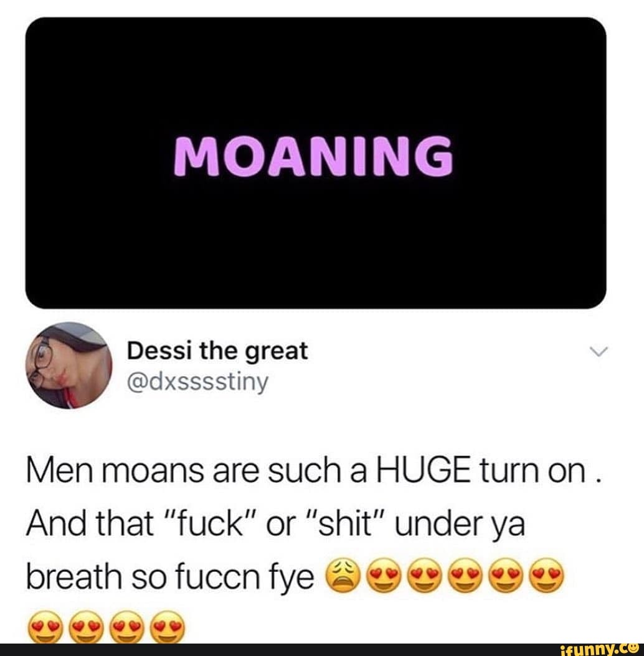Click heart-eyes emoji right after weary face
This screenshot has width=644, height=656.
click(x=384, y=575)
